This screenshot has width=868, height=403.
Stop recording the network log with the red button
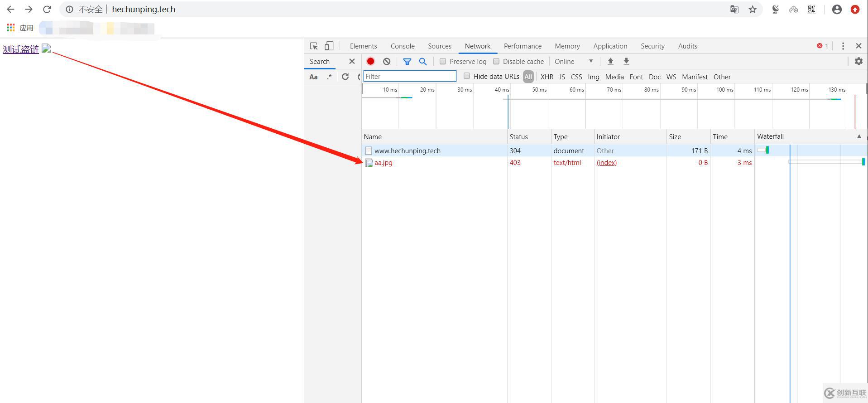click(370, 61)
